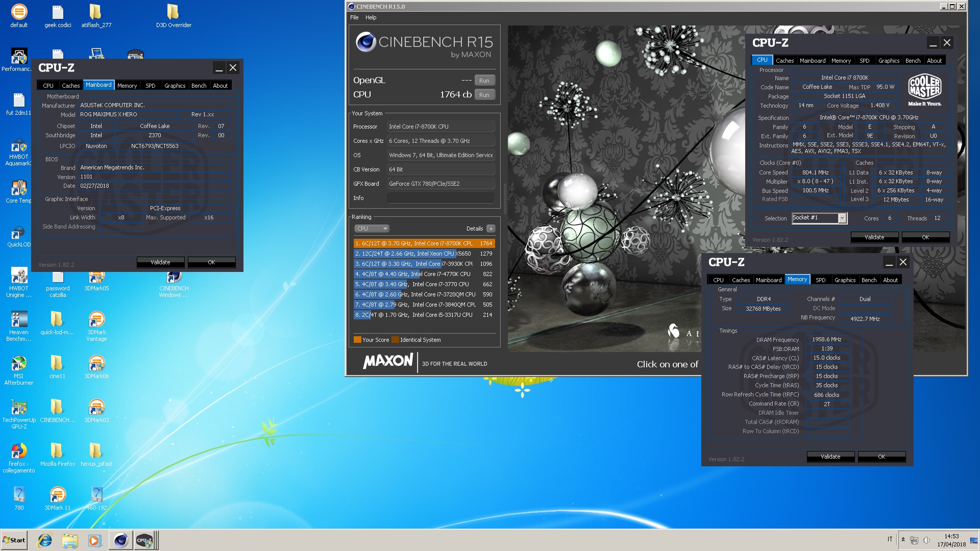
Task: Open hexus_pifast folder icon
Action: (x=96, y=455)
